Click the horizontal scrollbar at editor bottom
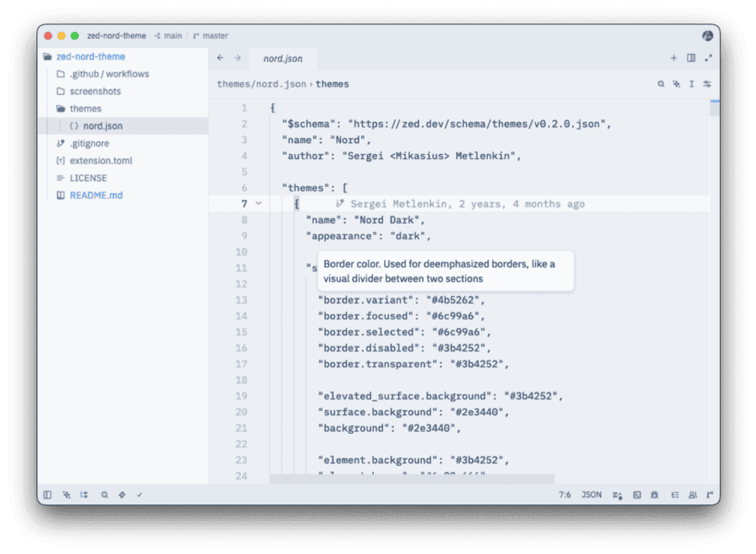Viewport: 756px width, 554px height. pyautogui.click(x=412, y=478)
